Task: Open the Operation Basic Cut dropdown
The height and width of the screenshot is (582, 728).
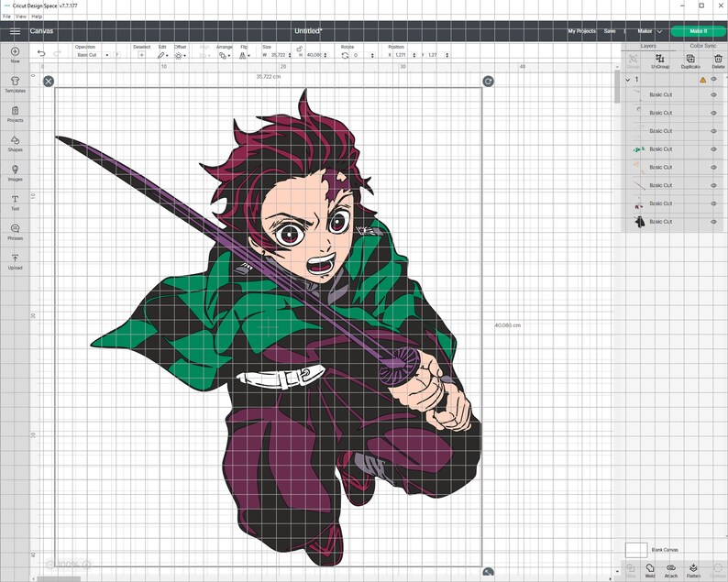Action: [x=93, y=55]
